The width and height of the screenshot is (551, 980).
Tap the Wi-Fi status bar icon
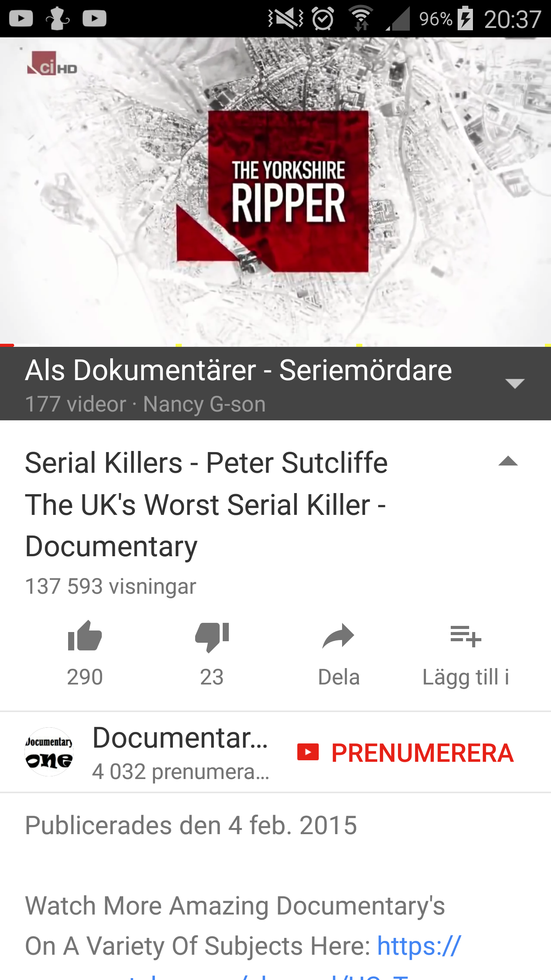click(x=361, y=18)
